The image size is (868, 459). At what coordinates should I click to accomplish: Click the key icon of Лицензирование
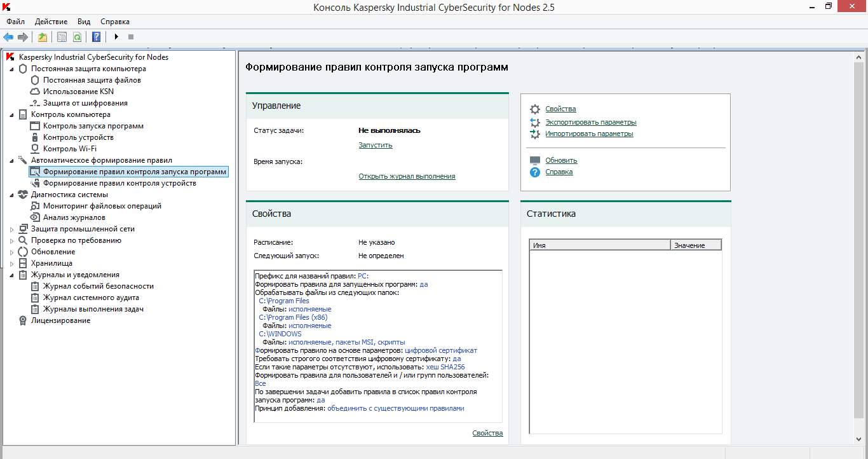23,320
